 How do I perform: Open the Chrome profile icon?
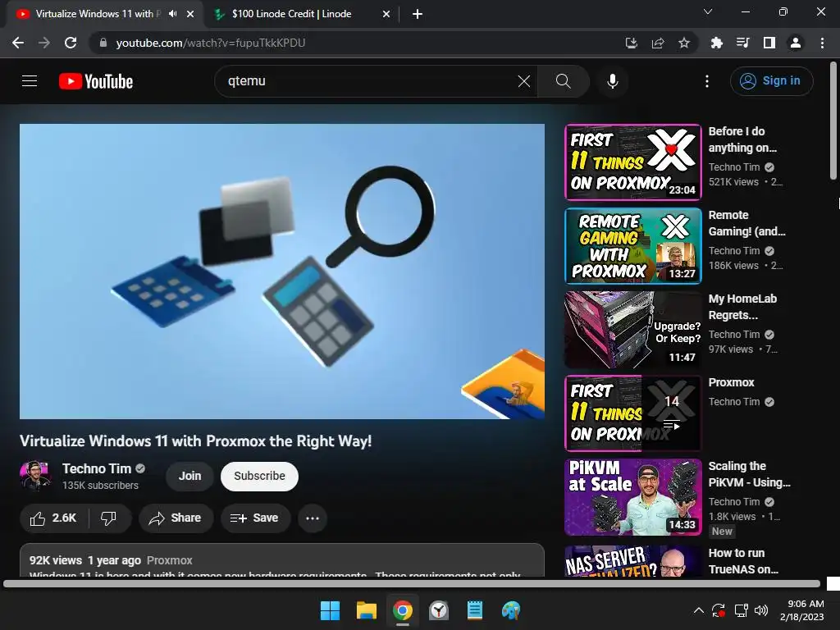pyautogui.click(x=796, y=43)
